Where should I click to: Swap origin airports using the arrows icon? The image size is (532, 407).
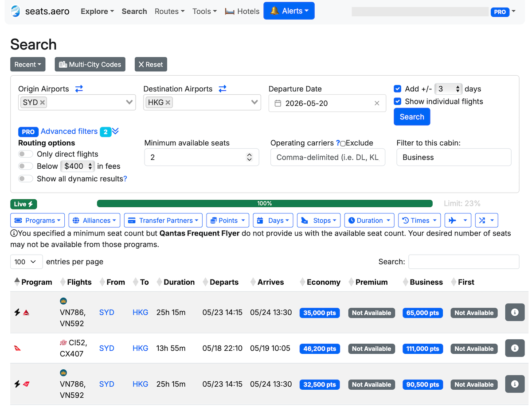pos(79,89)
